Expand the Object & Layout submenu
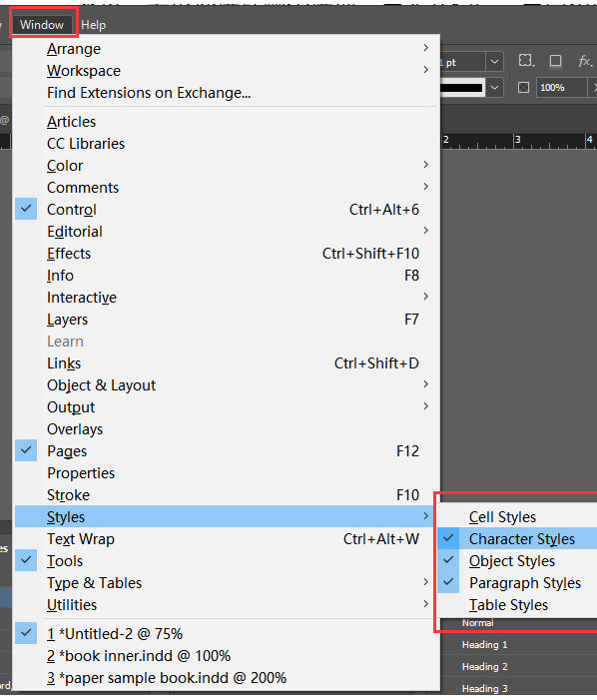 click(x=227, y=384)
